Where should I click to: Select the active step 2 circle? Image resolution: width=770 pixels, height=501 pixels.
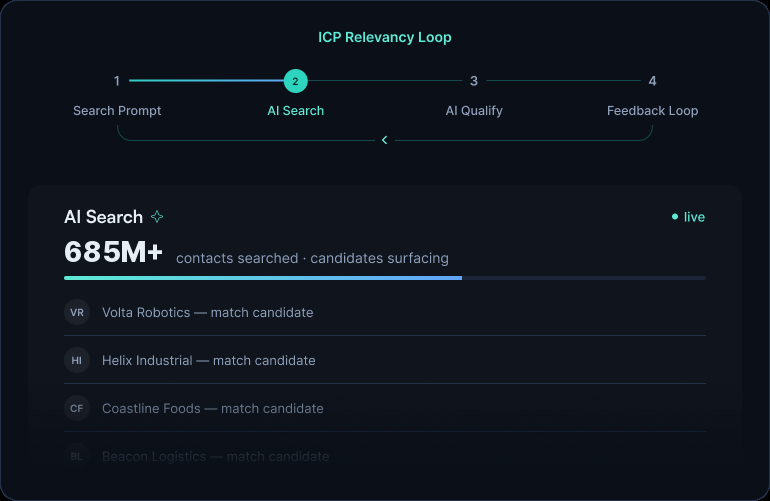(296, 81)
